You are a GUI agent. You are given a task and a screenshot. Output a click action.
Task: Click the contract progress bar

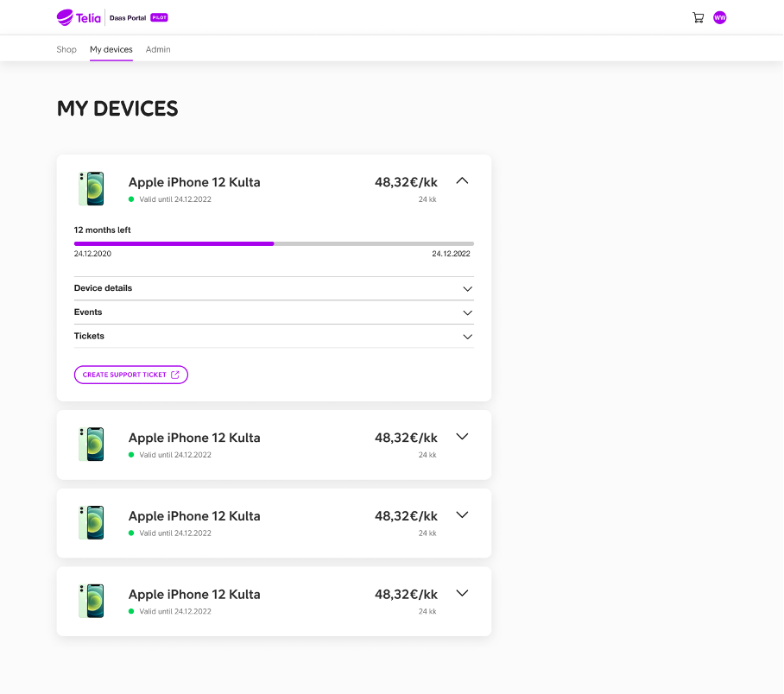[x=274, y=244]
